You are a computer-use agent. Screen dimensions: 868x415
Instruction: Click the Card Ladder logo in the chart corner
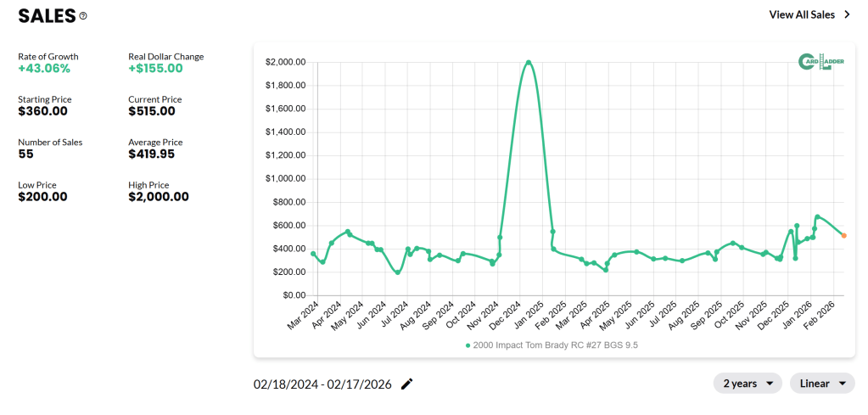coord(820,62)
